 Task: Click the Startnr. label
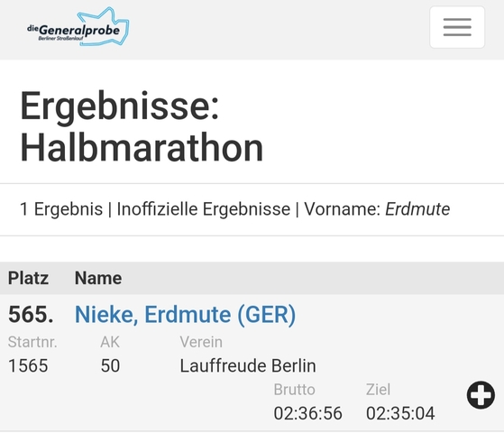pyautogui.click(x=32, y=342)
